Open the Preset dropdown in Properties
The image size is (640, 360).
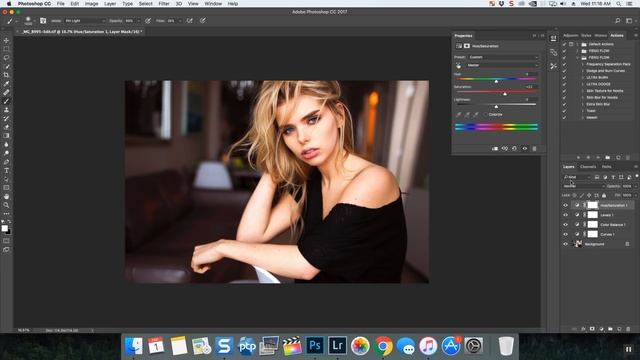pos(503,57)
